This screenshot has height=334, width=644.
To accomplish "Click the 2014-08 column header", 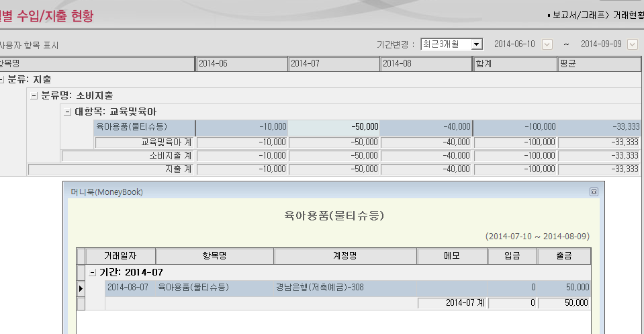I will point(426,64).
